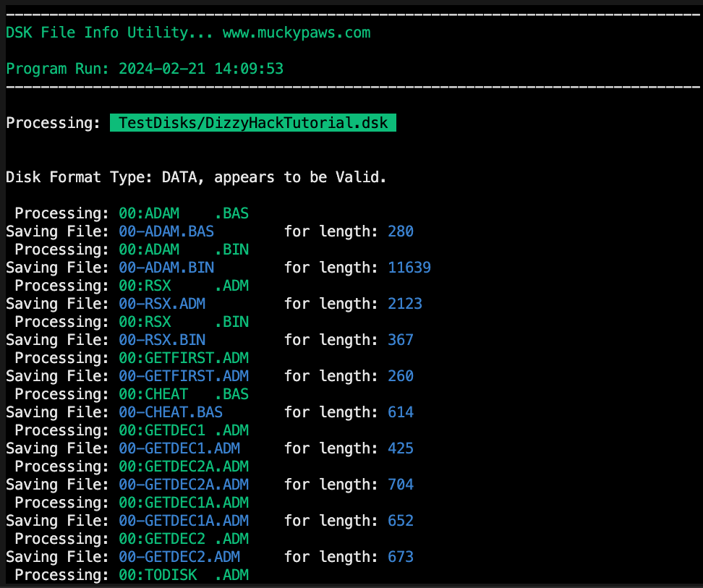The width and height of the screenshot is (703, 588).
Task: Click the 00:RSX .BIN processing entry
Action: (x=184, y=322)
